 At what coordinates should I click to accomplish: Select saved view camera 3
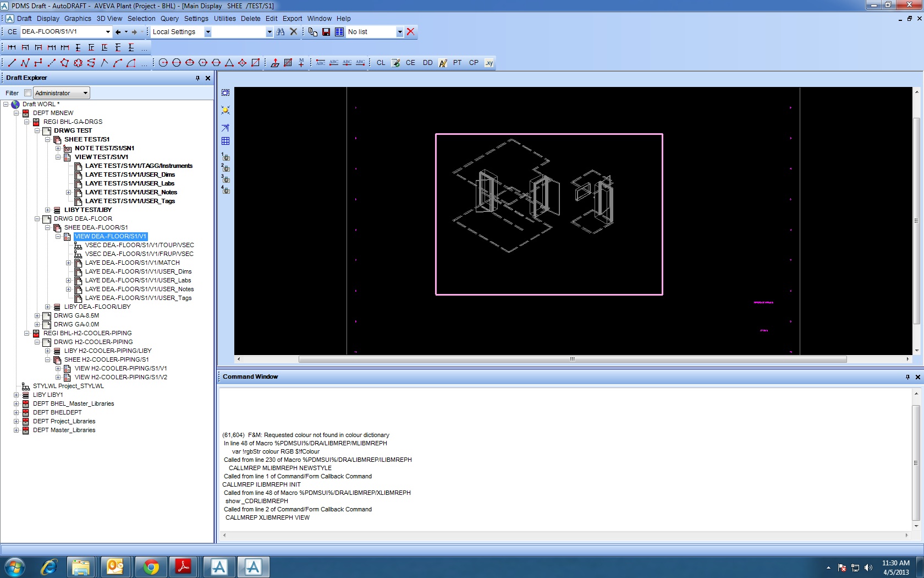(x=226, y=179)
